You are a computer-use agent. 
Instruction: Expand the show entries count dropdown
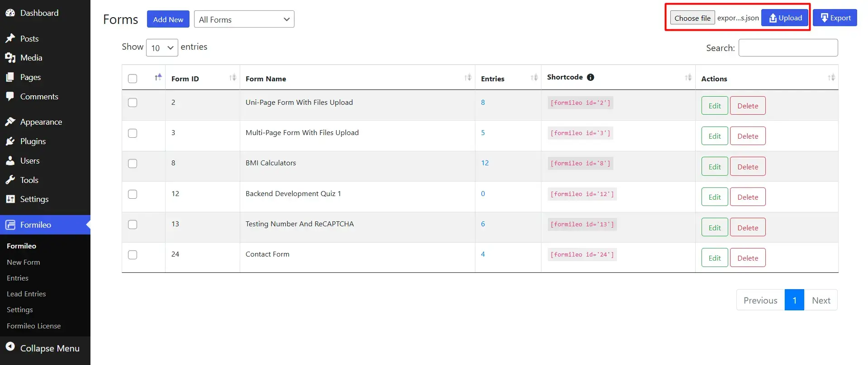(162, 48)
